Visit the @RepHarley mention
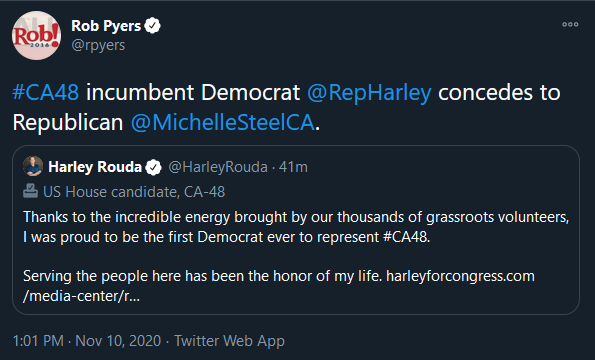The image size is (595, 360). point(369,93)
